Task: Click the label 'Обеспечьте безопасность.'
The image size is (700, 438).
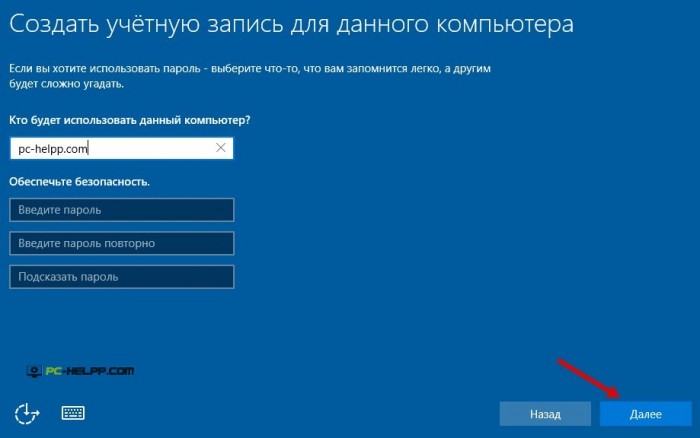Action: (79, 182)
